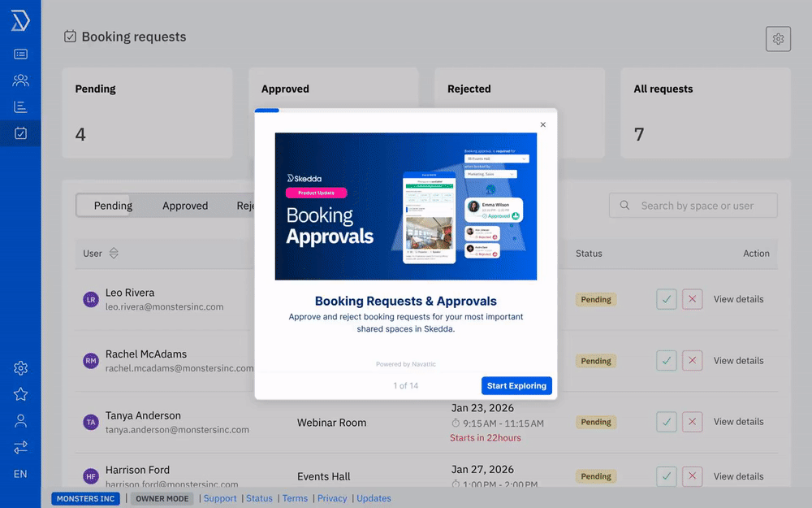View details for Tanya Anderson

coord(738,421)
